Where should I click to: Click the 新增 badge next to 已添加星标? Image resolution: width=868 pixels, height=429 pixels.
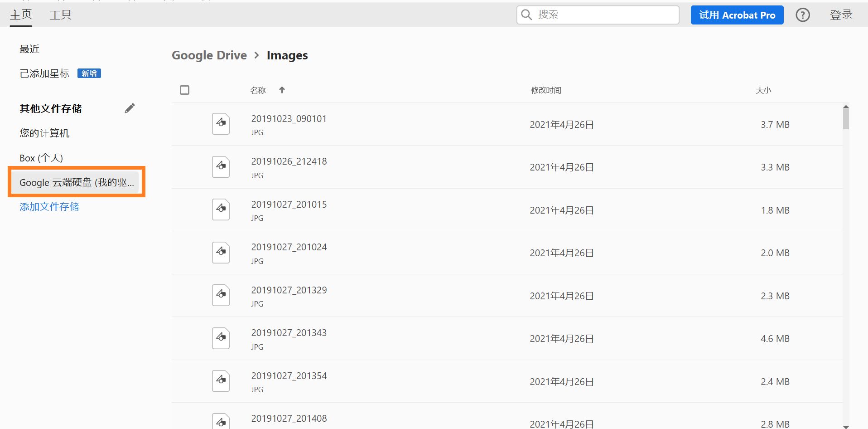[89, 73]
